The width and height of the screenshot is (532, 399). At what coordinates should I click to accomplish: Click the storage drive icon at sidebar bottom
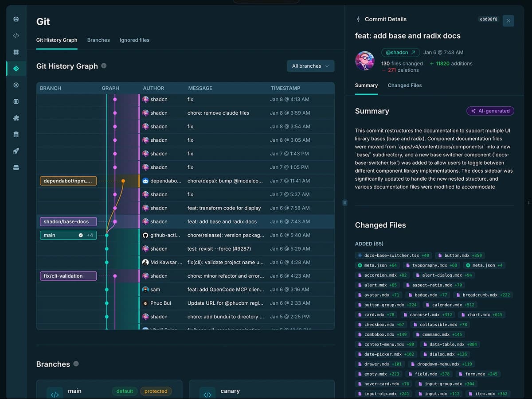(16, 167)
